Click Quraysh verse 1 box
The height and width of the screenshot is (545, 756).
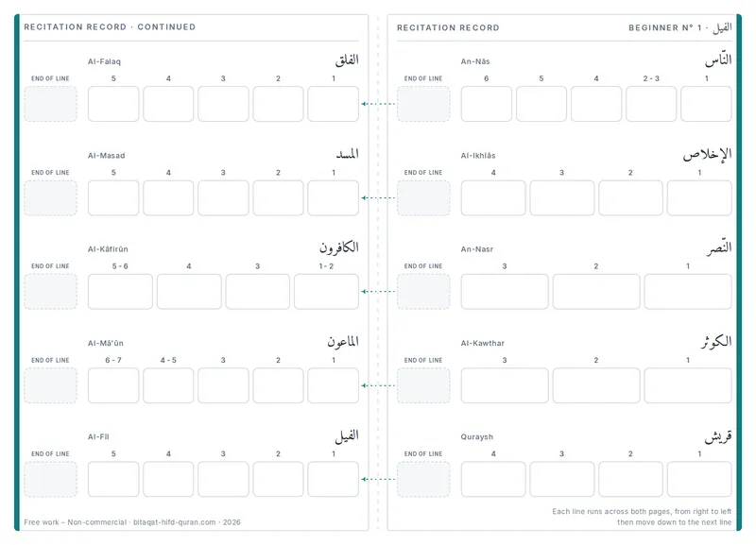click(x=699, y=479)
